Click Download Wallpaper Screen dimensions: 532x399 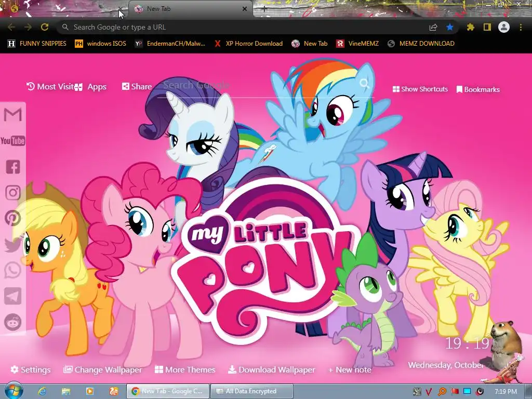pos(271,369)
